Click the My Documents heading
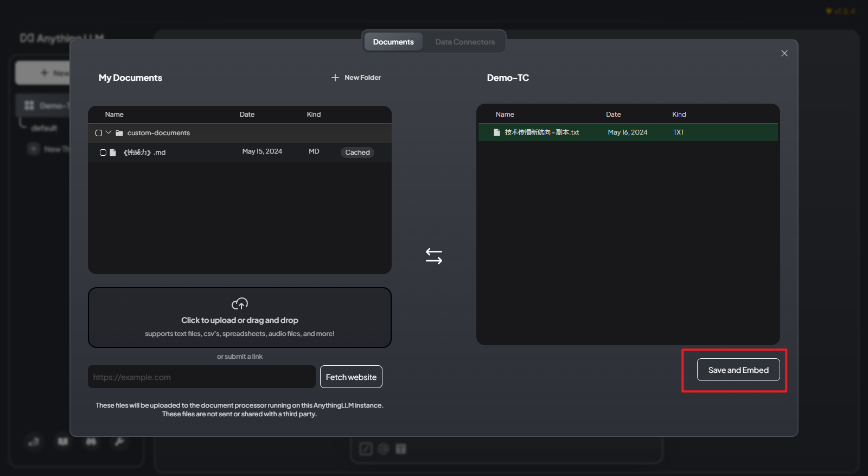Viewport: 868px width, 476px height. pyautogui.click(x=130, y=78)
